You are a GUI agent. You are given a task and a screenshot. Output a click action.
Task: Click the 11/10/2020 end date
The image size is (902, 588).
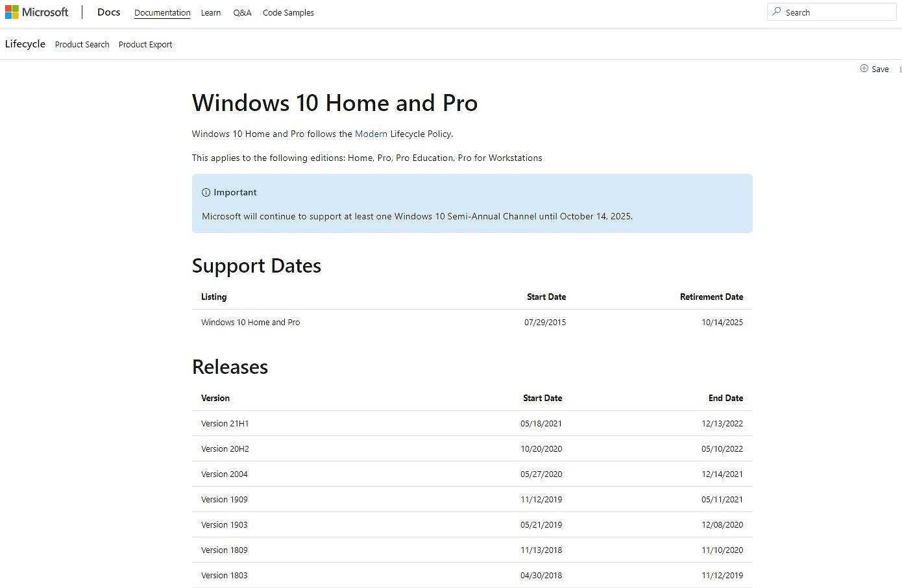click(722, 550)
